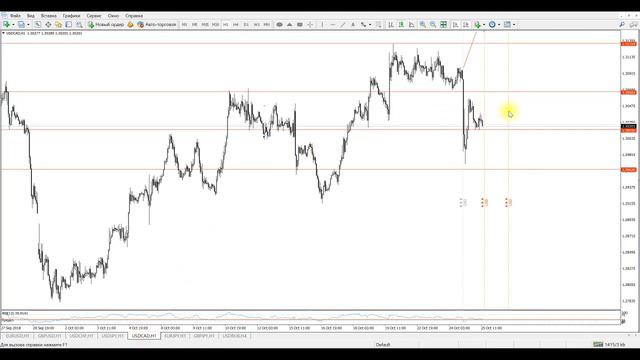Viewport: 640px width, 360px height.
Task: Select the Vertical Line tool
Action: (x=322, y=24)
